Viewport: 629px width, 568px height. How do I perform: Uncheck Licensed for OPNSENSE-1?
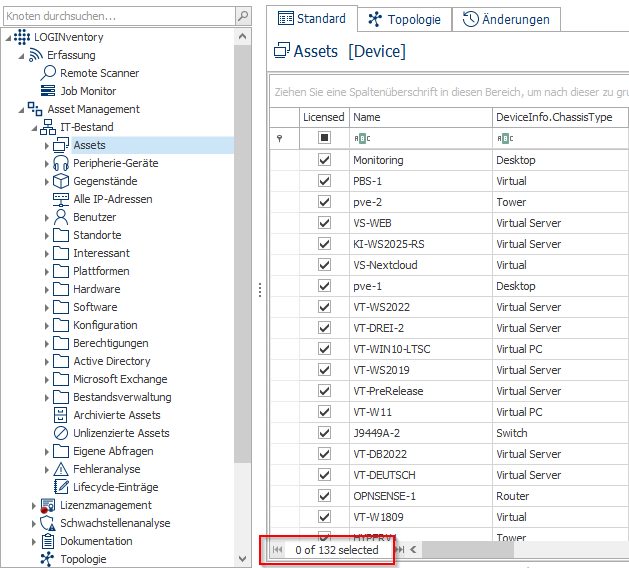tap(324, 496)
